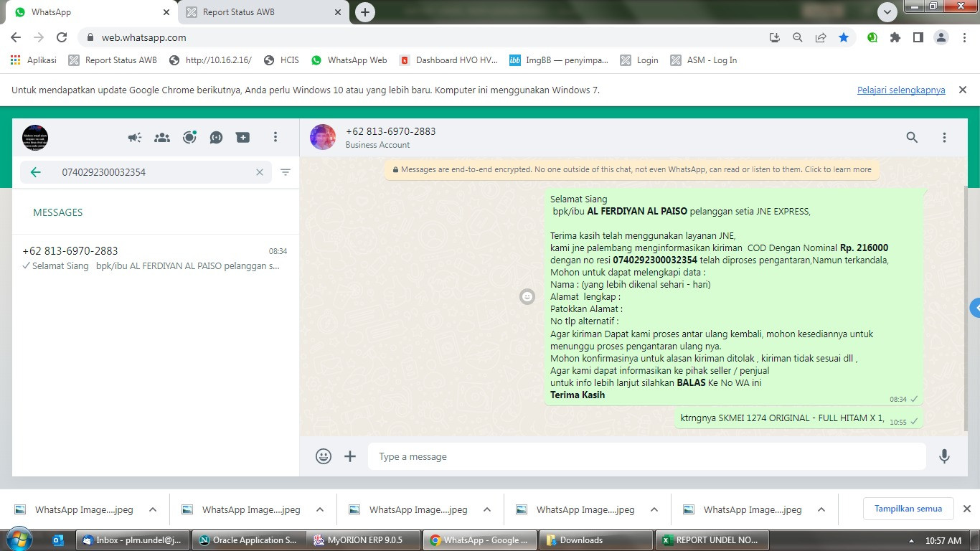Clear the search text 0740292300032354
Screen dimensions: 980x551
(x=260, y=172)
